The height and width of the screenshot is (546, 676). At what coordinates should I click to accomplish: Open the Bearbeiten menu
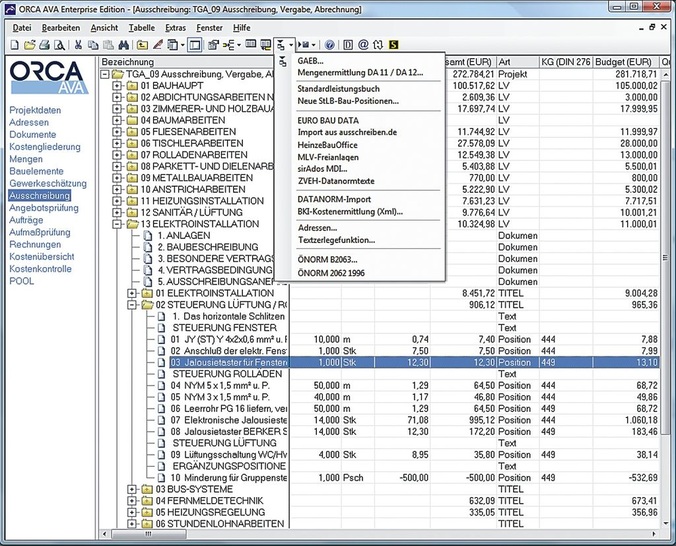[61, 28]
